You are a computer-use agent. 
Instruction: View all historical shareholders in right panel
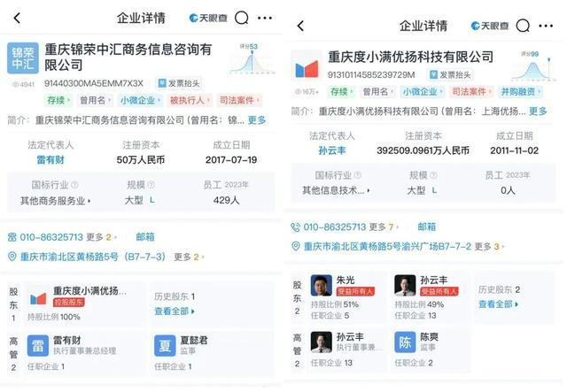tap(498, 304)
